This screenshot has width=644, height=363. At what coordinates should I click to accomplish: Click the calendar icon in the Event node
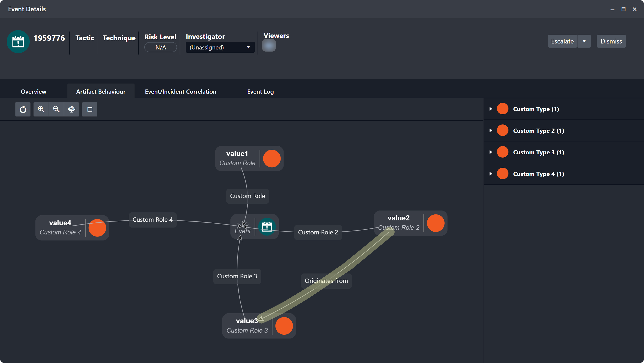267,227
